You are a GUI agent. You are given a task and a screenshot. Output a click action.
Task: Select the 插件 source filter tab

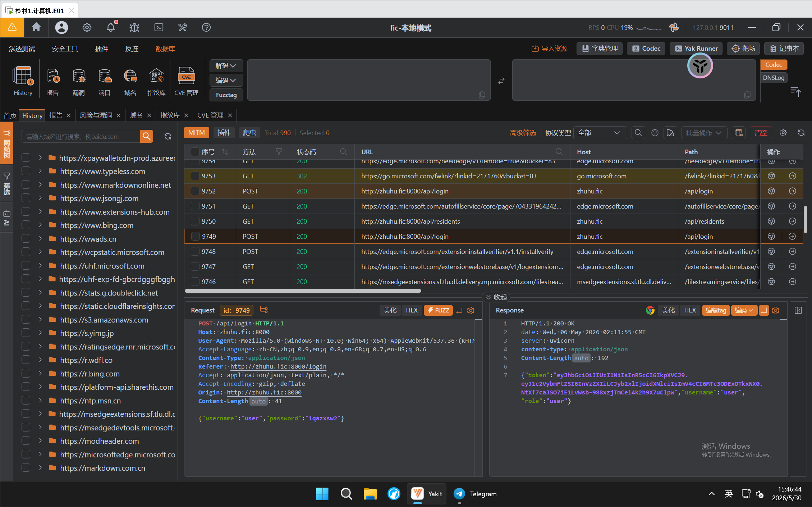point(224,133)
